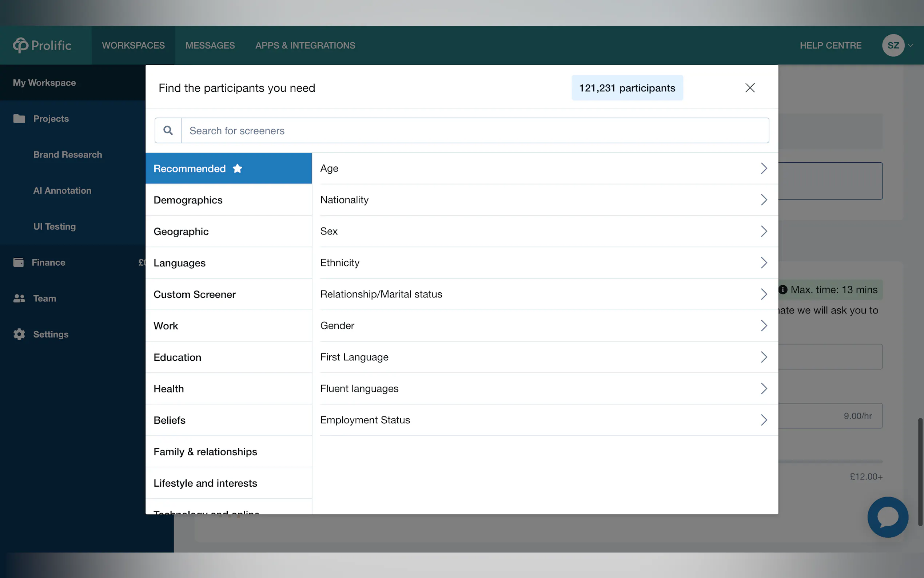Click the Settings gear icon
Image resolution: width=924 pixels, height=578 pixels.
pos(19,334)
